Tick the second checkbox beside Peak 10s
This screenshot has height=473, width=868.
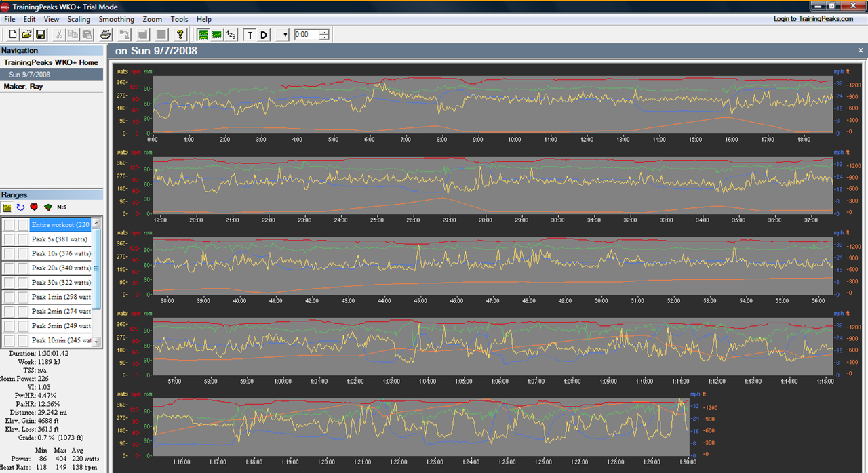click(23, 253)
